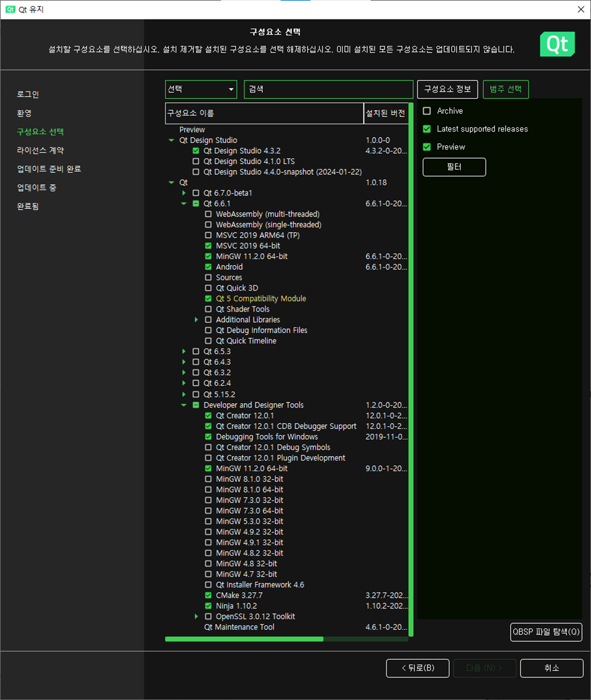Check the Qt Quick 3D checkbox
591x700 pixels.
tap(208, 288)
